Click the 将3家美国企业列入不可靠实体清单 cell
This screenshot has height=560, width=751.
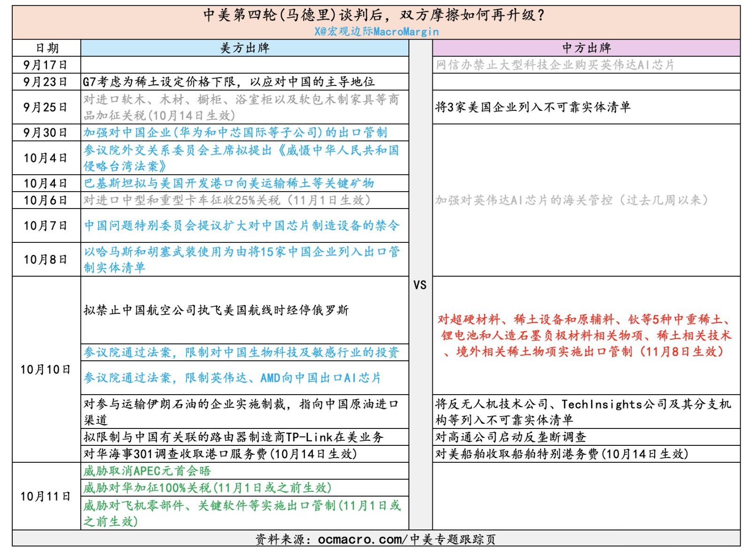pyautogui.click(x=533, y=107)
